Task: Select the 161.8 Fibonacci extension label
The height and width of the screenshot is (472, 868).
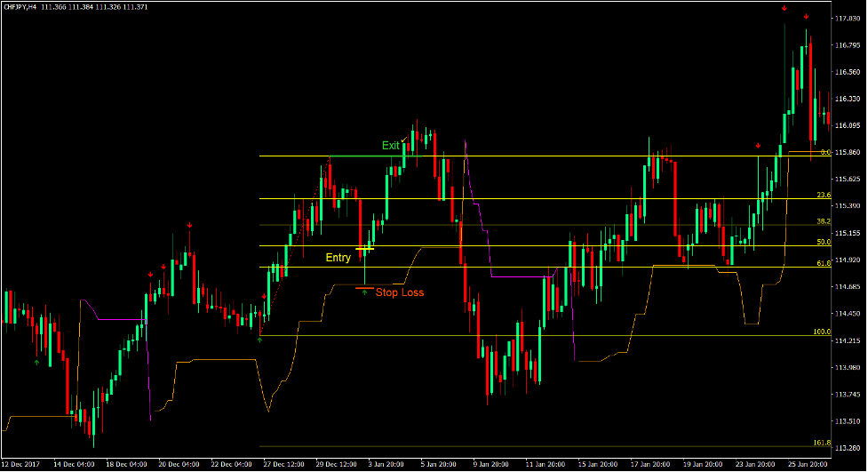Action: [821, 443]
